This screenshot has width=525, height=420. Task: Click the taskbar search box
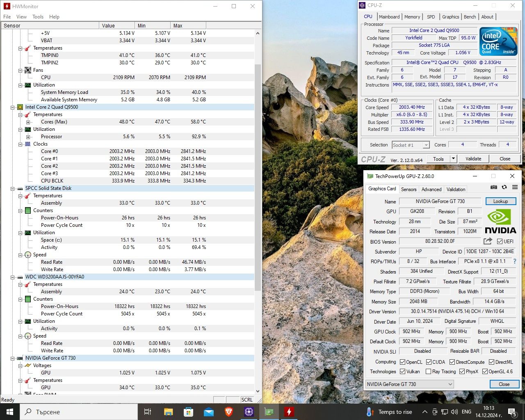pos(79,412)
